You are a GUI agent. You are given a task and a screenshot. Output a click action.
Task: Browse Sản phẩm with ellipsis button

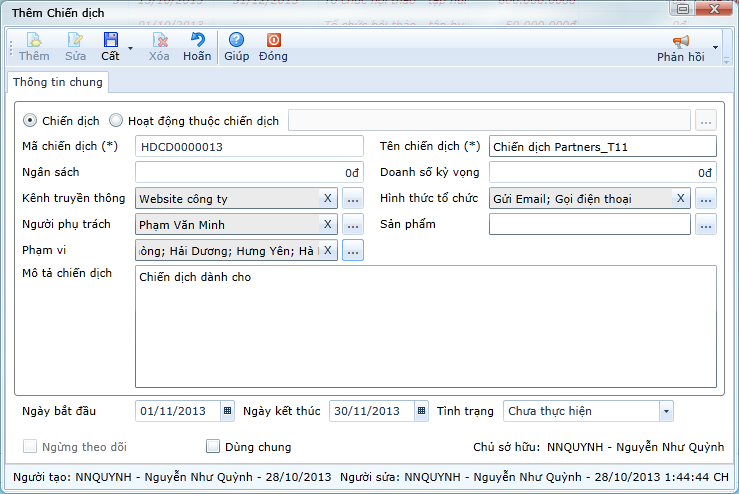coord(706,225)
